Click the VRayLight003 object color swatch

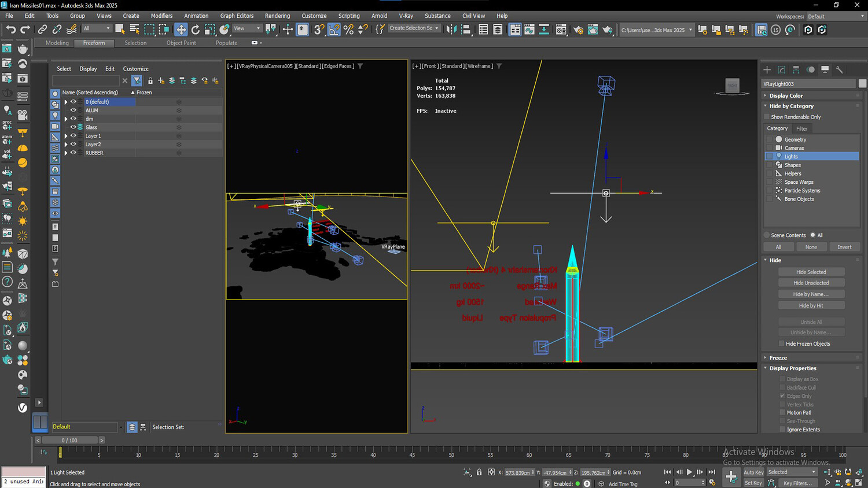[862, 84]
